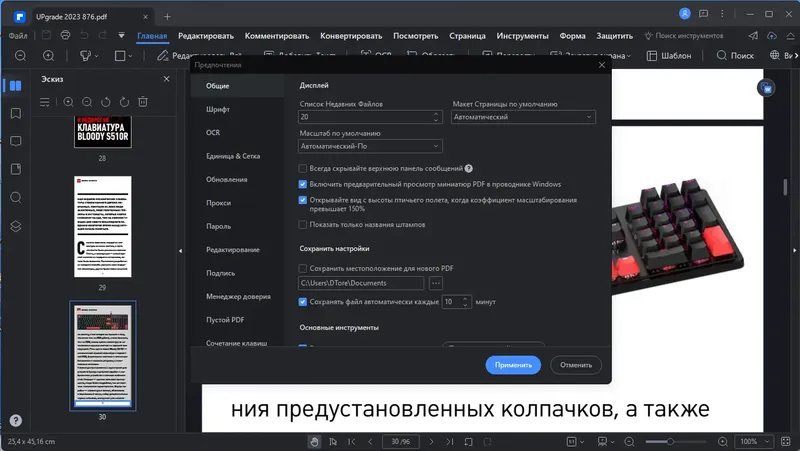Screen dimensions: 800x451
Task: Switch to Редактировать tab
Action: pos(206,36)
